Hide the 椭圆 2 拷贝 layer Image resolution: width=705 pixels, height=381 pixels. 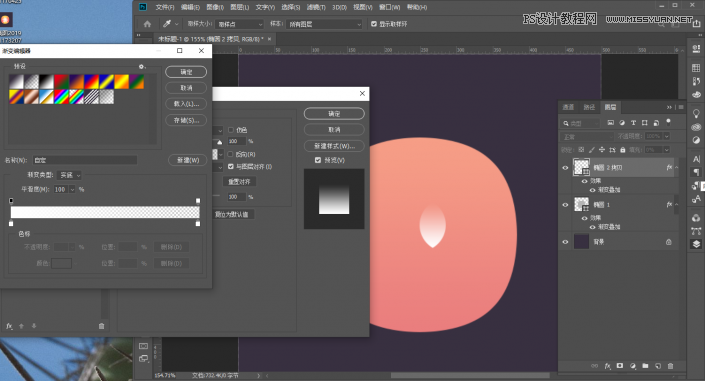tap(566, 168)
